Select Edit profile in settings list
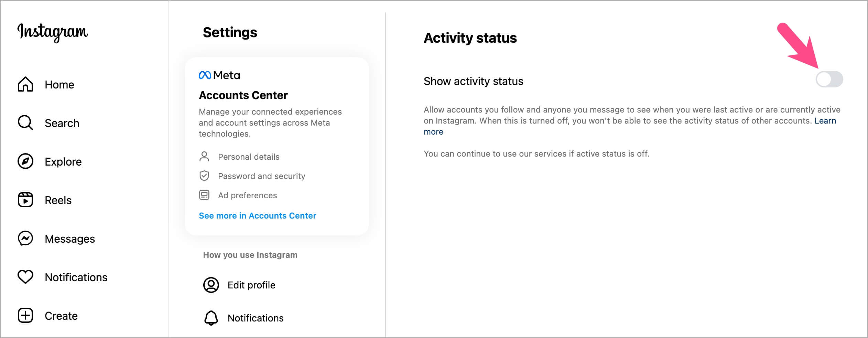The height and width of the screenshot is (338, 868). (251, 285)
